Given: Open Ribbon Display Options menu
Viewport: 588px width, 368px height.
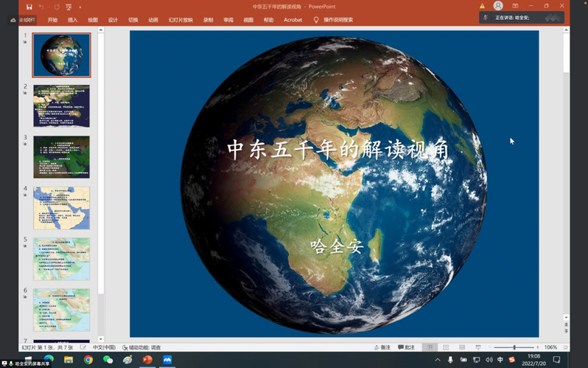Looking at the screenshot, I should coord(517,6).
